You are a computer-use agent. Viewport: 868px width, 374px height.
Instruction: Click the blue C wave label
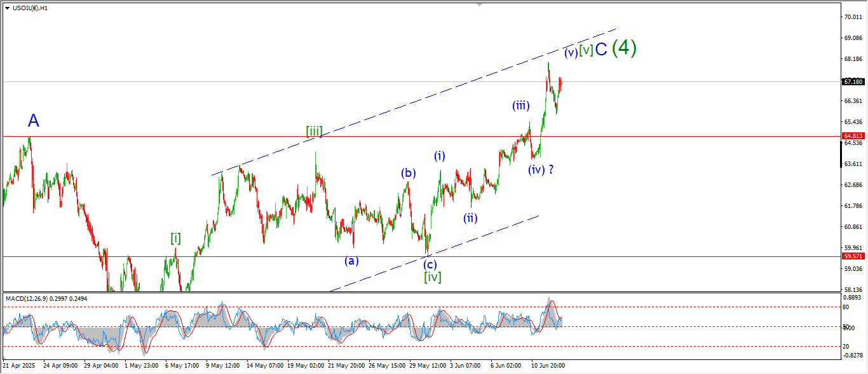click(601, 49)
